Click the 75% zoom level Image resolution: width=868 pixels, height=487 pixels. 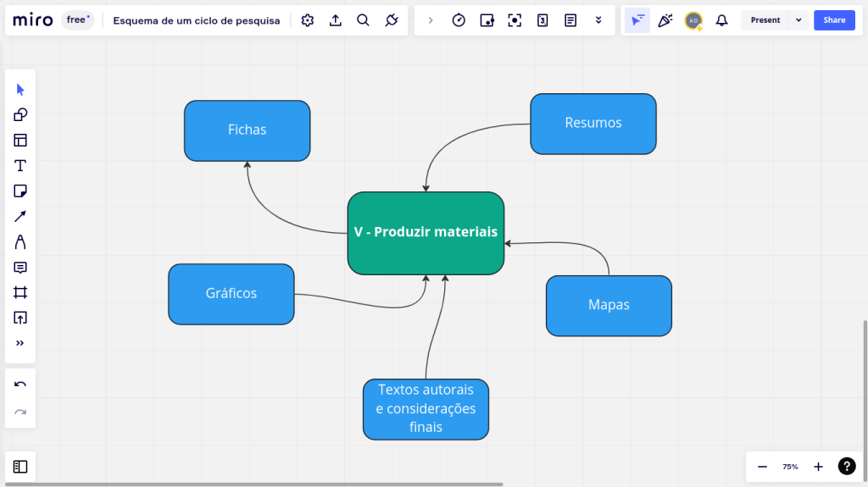click(x=790, y=467)
